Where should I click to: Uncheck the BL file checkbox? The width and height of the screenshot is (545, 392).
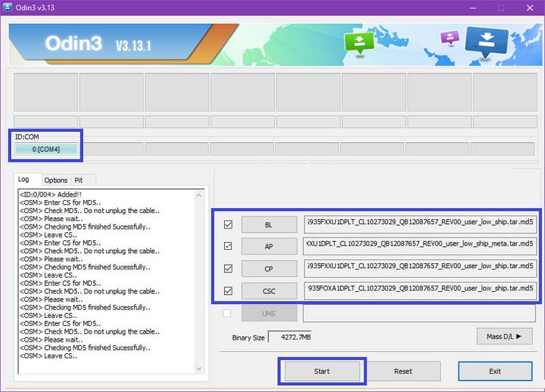tap(228, 225)
